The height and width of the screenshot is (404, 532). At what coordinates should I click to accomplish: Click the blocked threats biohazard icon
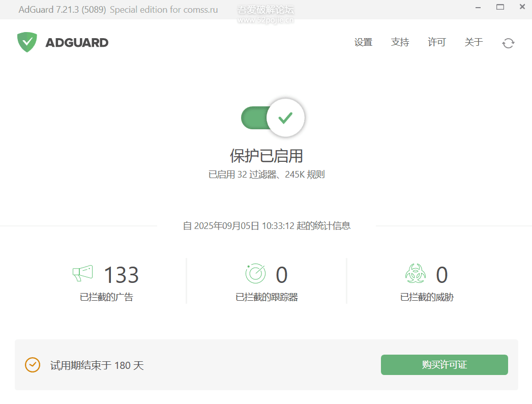(x=416, y=273)
